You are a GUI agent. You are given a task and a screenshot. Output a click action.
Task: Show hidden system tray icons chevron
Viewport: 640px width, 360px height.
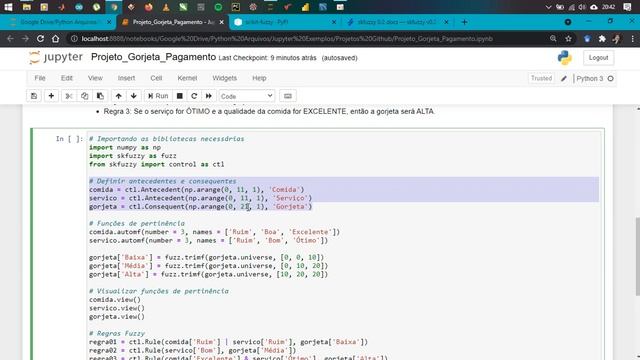(x=549, y=7)
